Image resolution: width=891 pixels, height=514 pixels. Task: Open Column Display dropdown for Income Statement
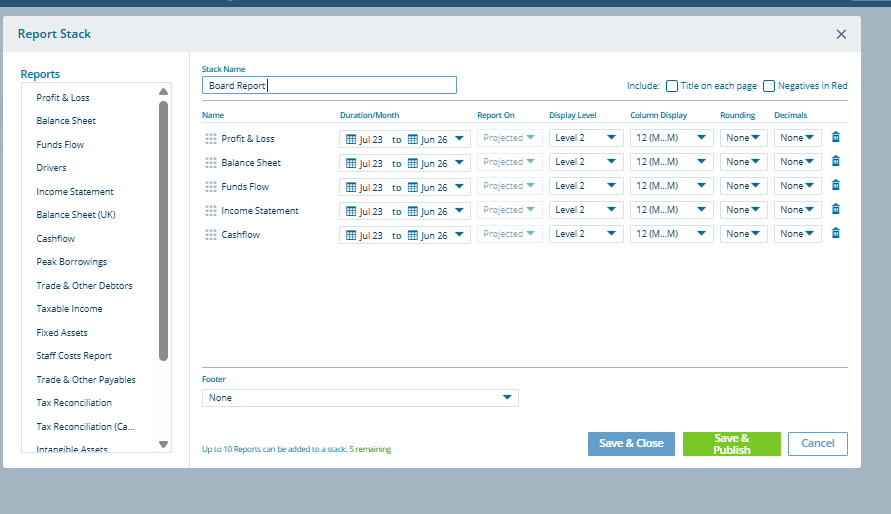coord(671,210)
